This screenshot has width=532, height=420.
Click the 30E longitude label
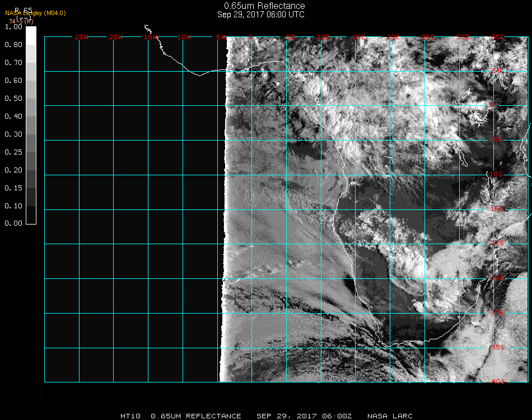tap(463, 37)
